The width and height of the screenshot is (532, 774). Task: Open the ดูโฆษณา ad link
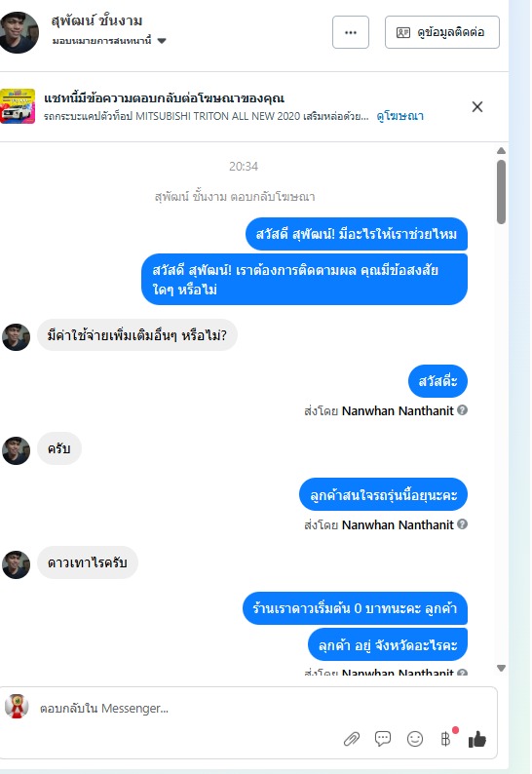(x=399, y=116)
